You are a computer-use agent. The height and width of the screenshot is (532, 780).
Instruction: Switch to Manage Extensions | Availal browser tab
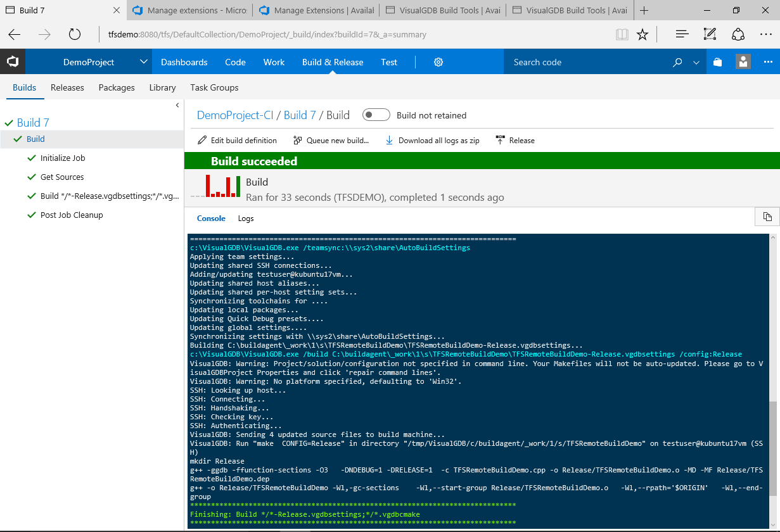pyautogui.click(x=316, y=11)
